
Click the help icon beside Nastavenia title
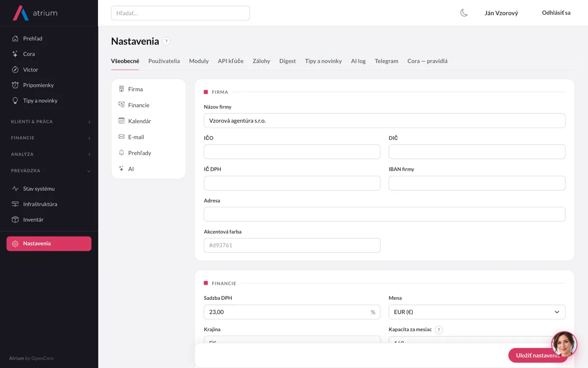coord(167,41)
